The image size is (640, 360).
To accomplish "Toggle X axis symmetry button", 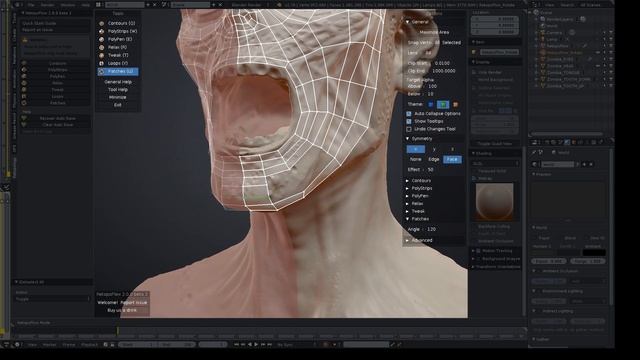I will (x=416, y=149).
